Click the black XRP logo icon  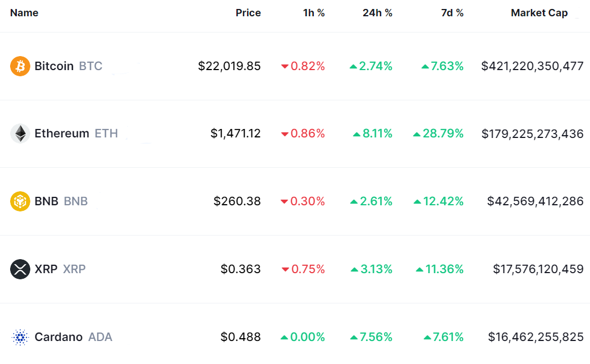point(20,269)
